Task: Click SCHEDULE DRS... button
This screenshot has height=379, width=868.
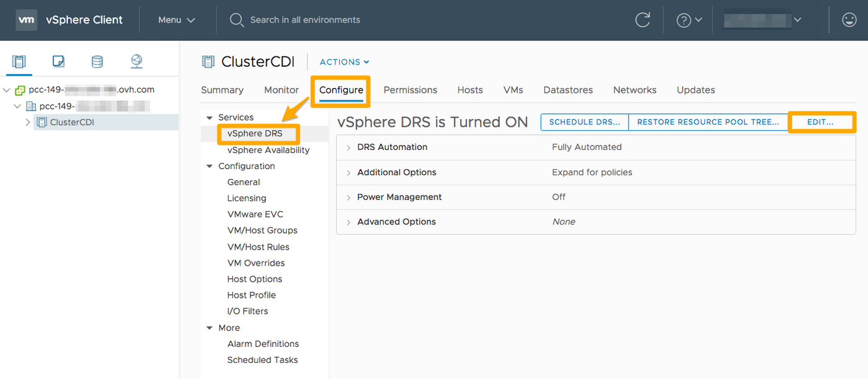Action: (x=584, y=122)
